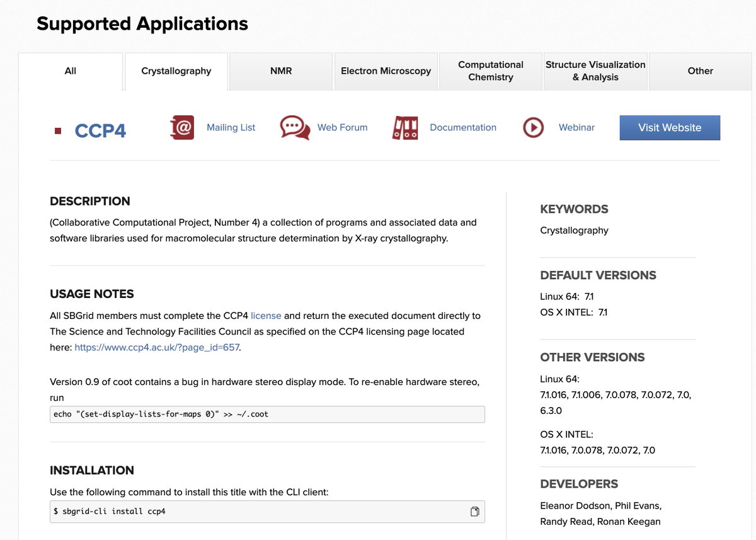
Task: Open the Web Forum link
Action: tap(342, 127)
